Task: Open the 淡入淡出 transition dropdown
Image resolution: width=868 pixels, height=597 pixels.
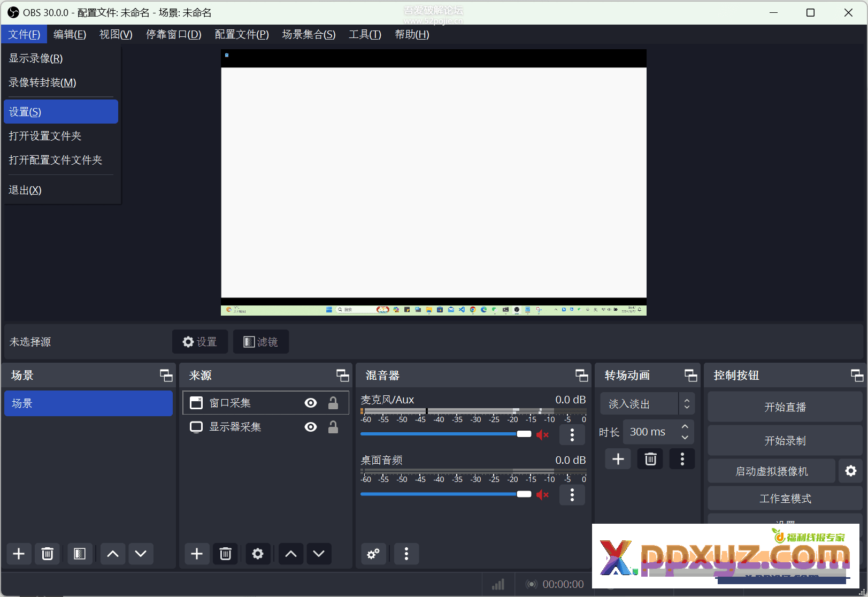Action: coord(647,404)
